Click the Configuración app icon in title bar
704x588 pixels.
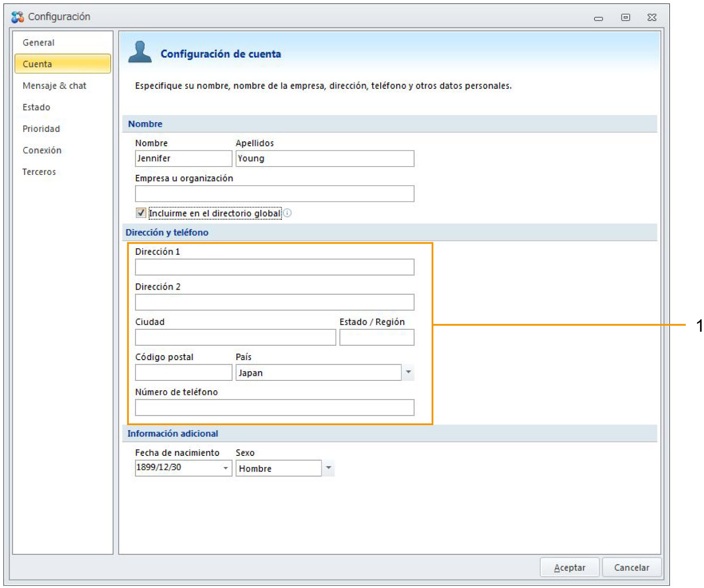[x=17, y=17]
